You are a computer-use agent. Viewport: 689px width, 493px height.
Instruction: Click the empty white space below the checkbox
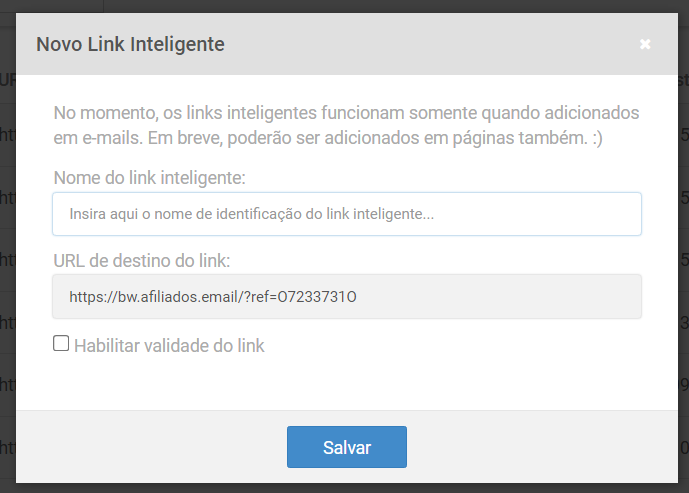pos(346,385)
